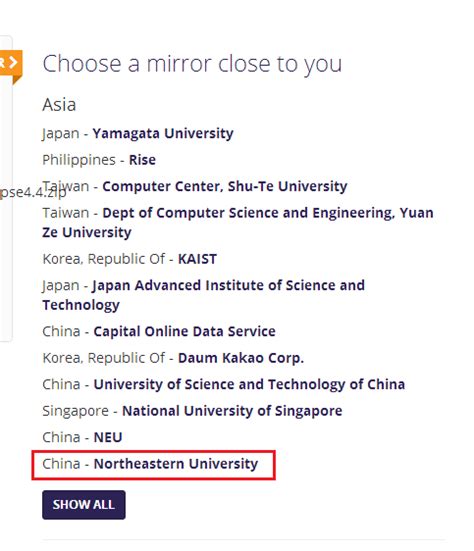
Task: Open Japan Advanced Institute of Science mirror
Action: pos(203,295)
